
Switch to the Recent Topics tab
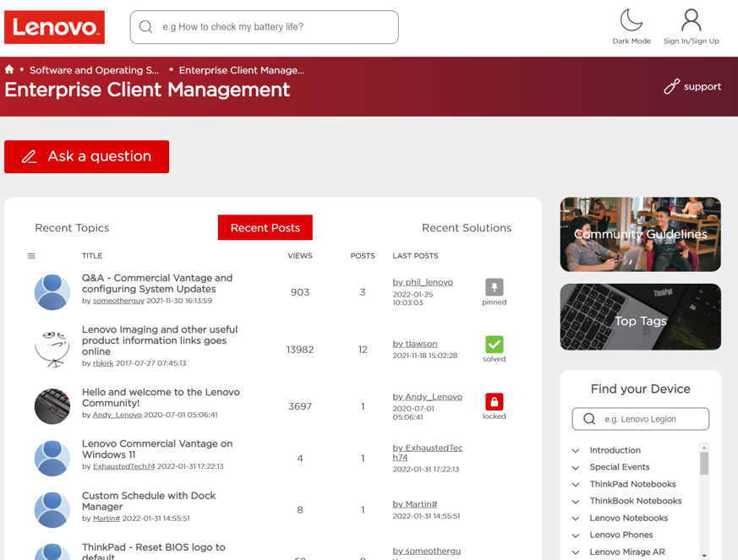click(x=72, y=227)
